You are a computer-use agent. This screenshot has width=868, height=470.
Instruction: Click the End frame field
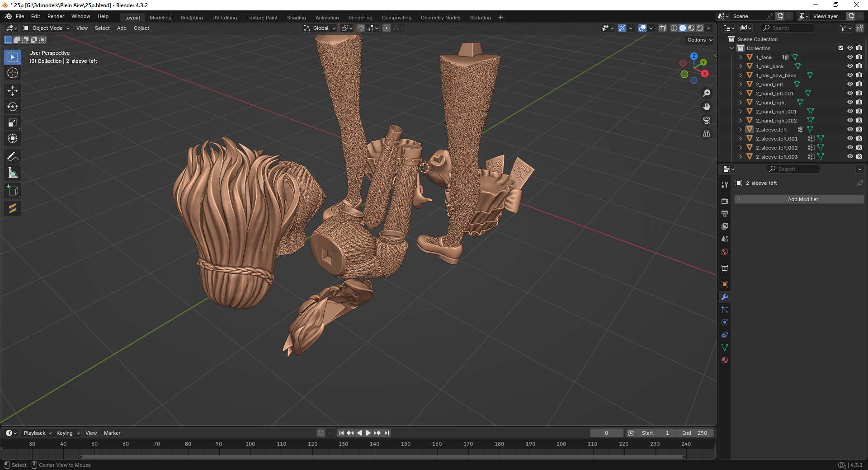(x=695, y=433)
